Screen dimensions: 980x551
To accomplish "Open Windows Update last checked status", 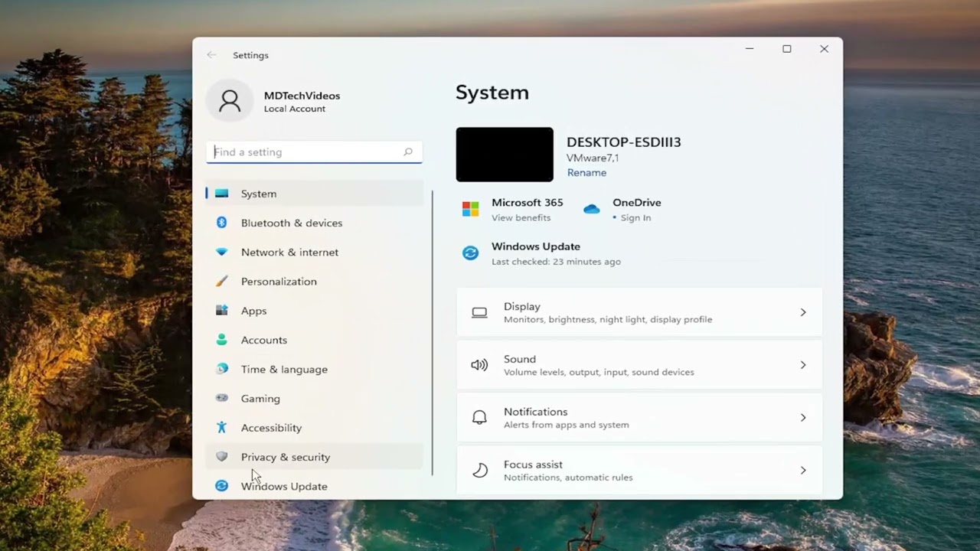I will click(556, 262).
